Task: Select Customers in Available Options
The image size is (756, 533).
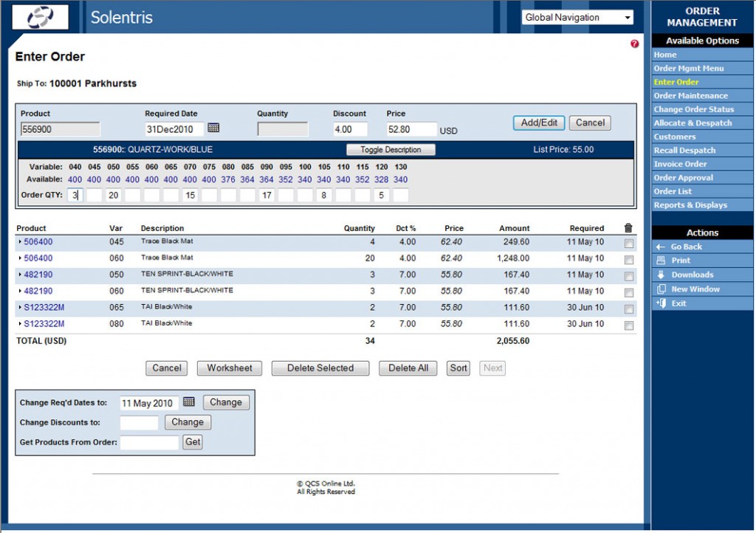Action: pyautogui.click(x=676, y=137)
